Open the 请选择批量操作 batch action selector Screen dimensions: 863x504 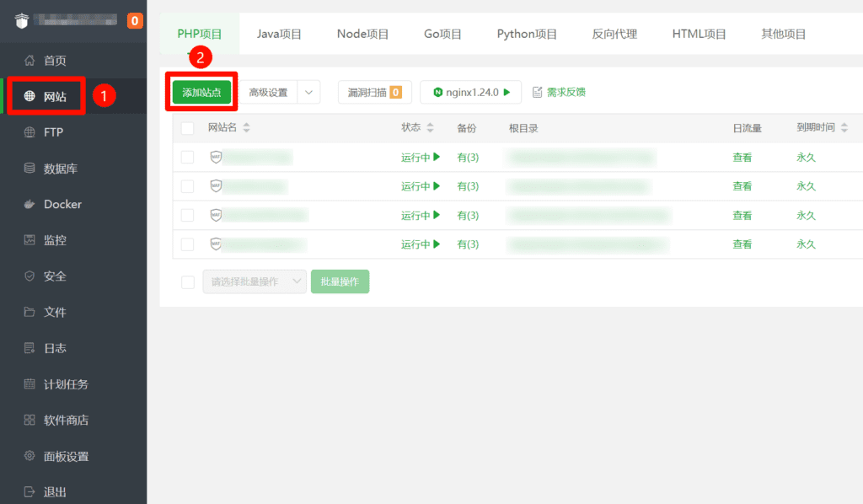(x=254, y=281)
